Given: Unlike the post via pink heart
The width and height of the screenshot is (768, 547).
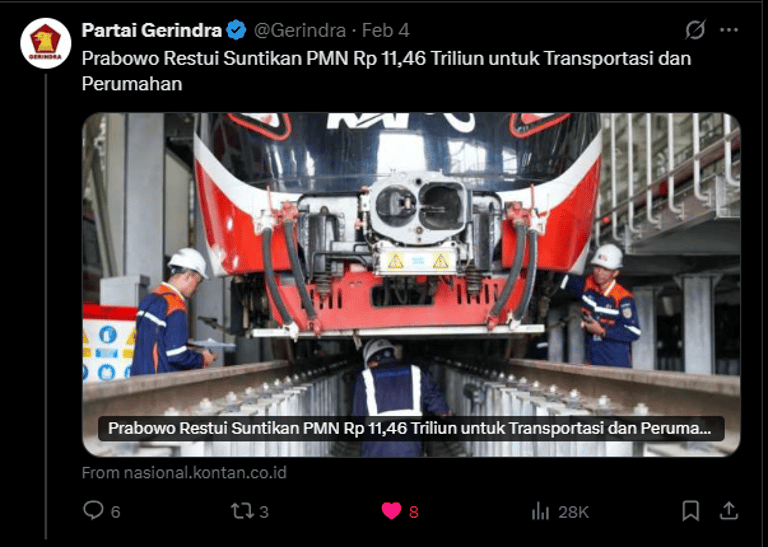Looking at the screenshot, I should [x=391, y=511].
